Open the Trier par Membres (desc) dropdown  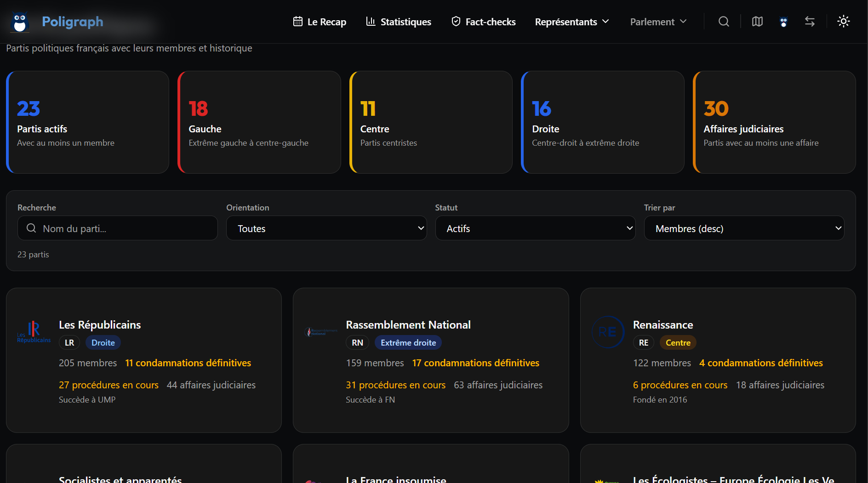pyautogui.click(x=743, y=228)
